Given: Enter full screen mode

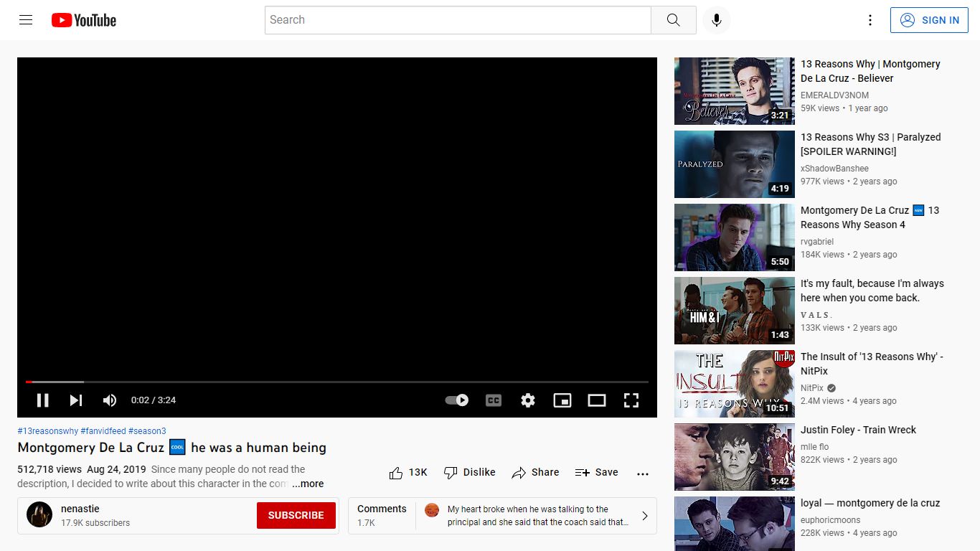Looking at the screenshot, I should pyautogui.click(x=631, y=400).
